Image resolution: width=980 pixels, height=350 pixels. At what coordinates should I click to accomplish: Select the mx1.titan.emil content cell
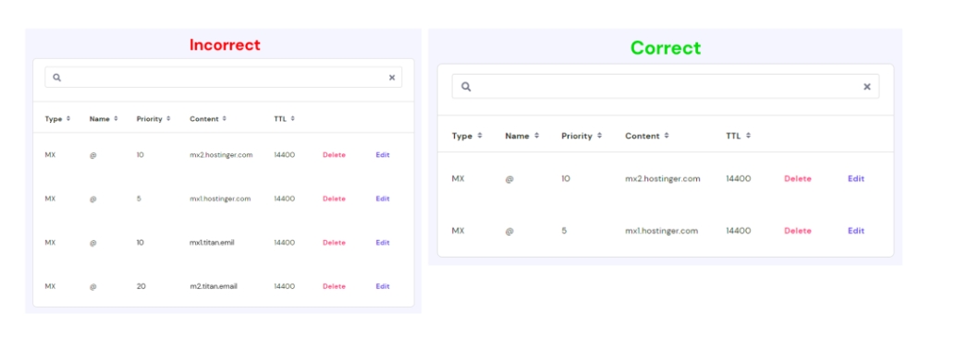(212, 242)
